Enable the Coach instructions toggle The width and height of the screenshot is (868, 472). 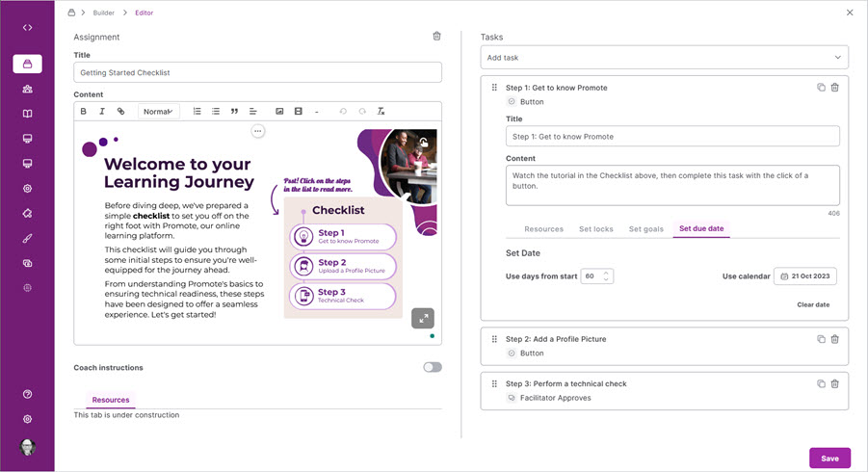(x=432, y=367)
